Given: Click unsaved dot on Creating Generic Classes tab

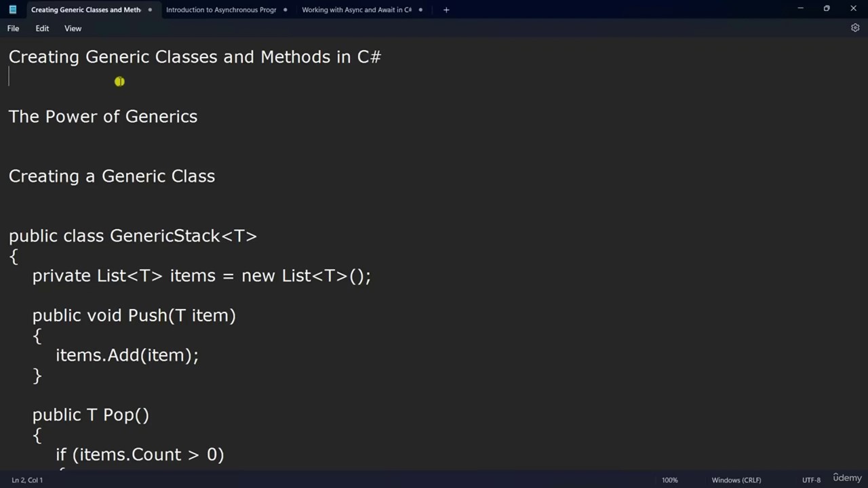Looking at the screenshot, I should (150, 9).
